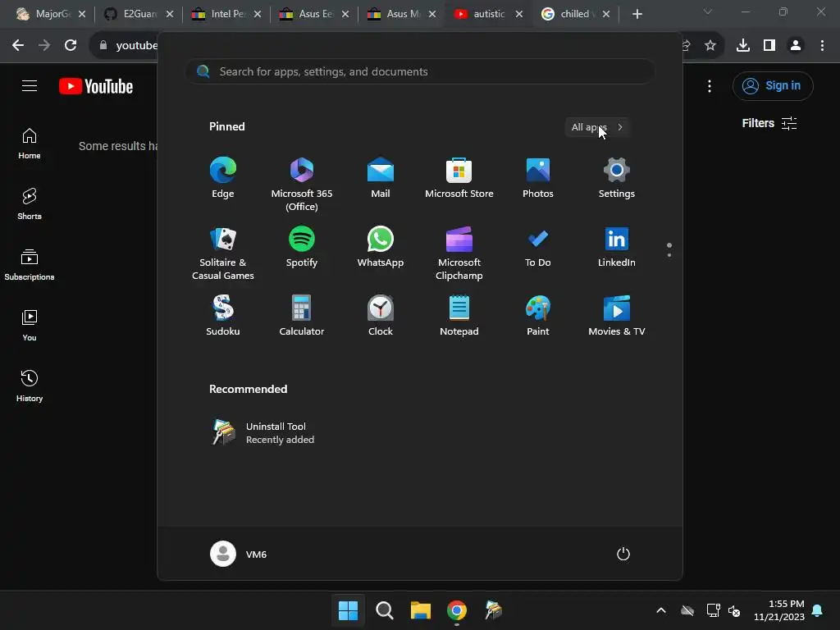The image size is (840, 630).
Task: Open the Edge pinned app
Action: (223, 178)
